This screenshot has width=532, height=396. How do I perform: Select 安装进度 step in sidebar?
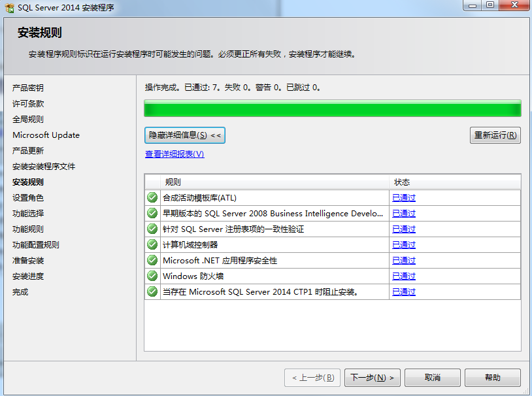(28, 276)
